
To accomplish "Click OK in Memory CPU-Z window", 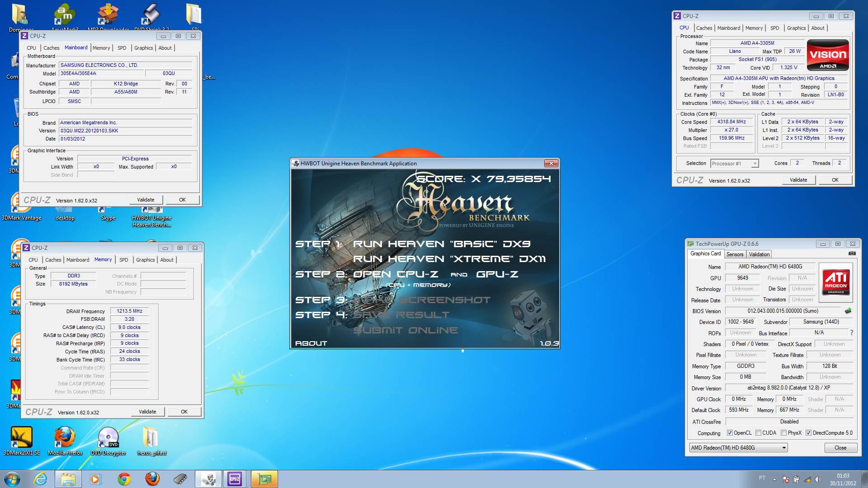I will [184, 412].
